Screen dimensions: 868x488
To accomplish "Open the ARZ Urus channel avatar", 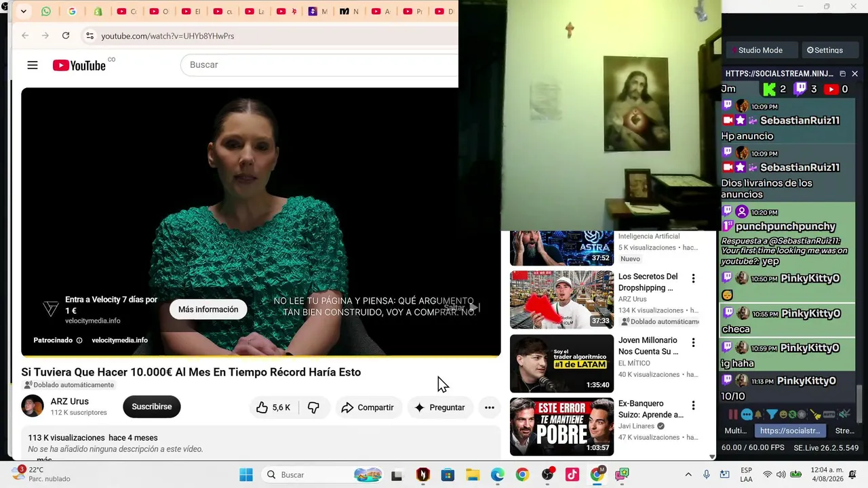I will tap(33, 407).
